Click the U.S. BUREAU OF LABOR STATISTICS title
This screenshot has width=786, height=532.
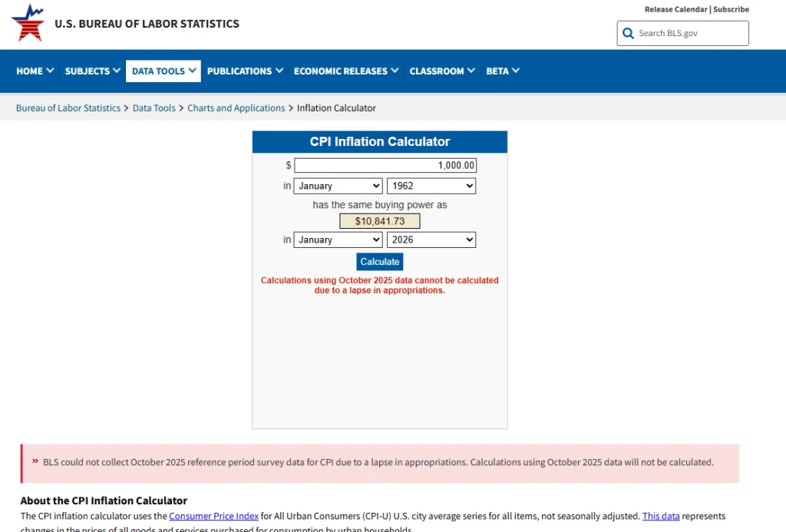point(147,24)
